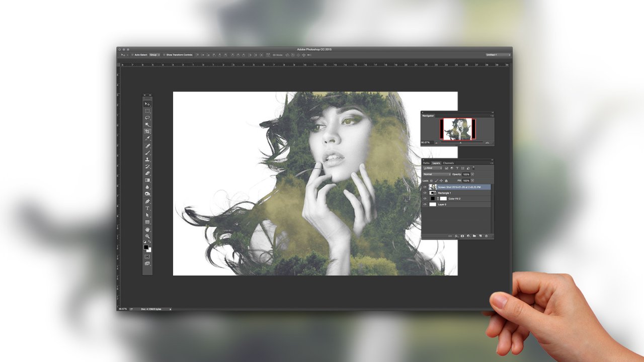Toggle visibility of the Rectangle 1 layer
The image size is (644, 362).
pyautogui.click(x=425, y=193)
